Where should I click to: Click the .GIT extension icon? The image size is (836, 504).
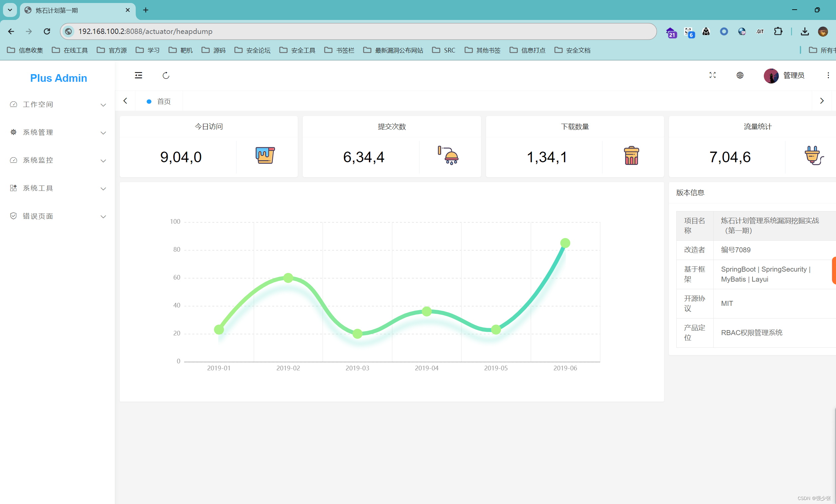[x=760, y=32]
